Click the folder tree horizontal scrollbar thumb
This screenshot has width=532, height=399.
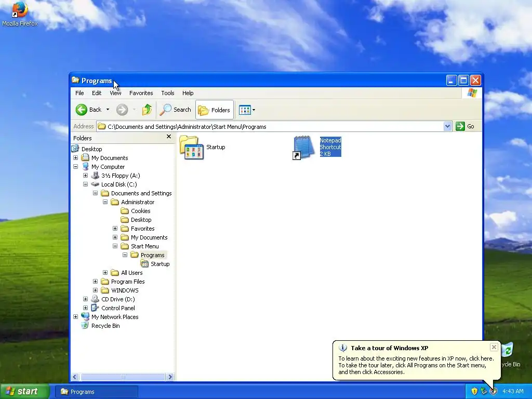tap(123, 377)
